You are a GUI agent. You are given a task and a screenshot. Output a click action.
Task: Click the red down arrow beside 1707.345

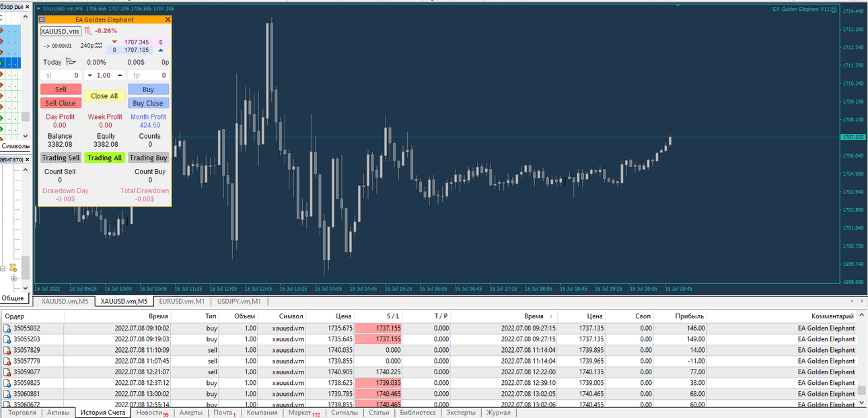tap(114, 42)
